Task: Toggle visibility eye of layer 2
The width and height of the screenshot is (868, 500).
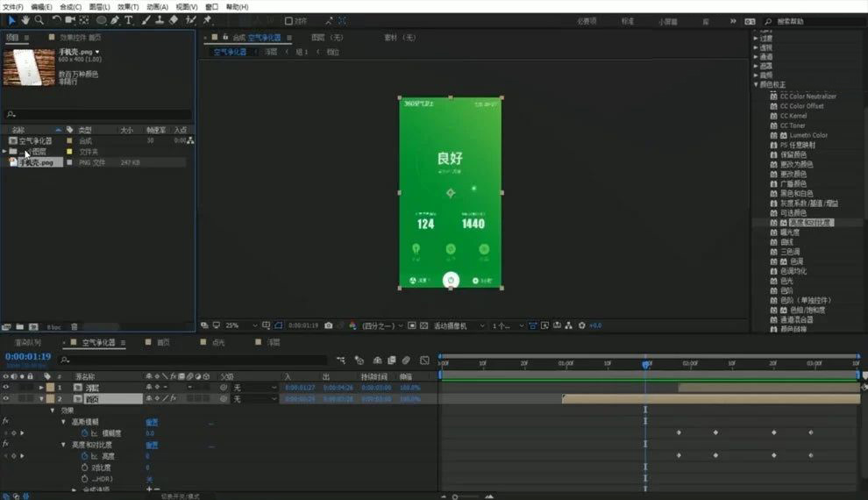Action: (x=6, y=398)
